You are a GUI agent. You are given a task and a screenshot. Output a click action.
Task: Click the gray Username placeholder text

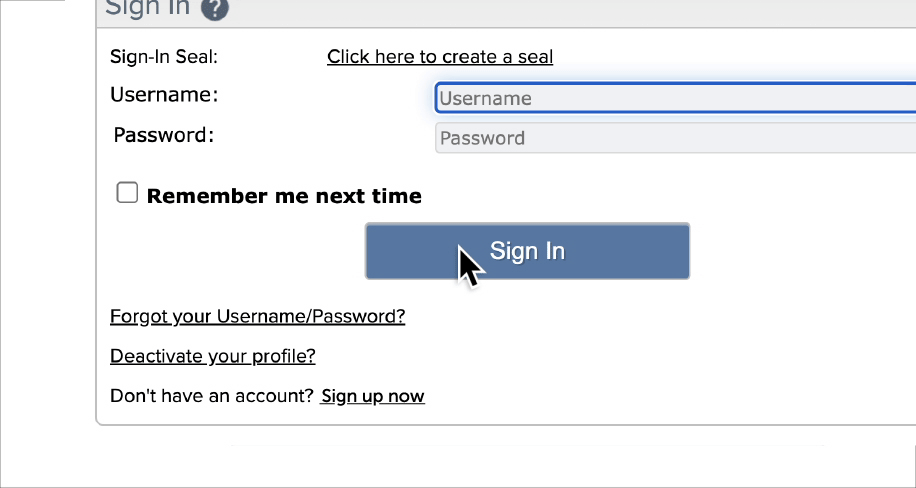tap(485, 98)
